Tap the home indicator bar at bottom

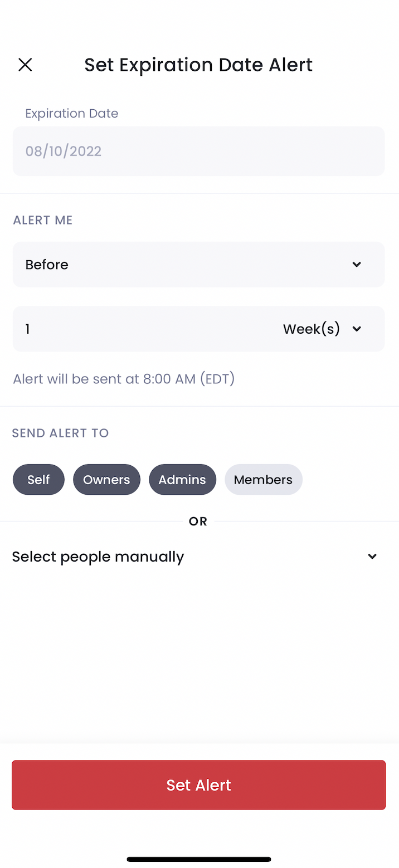[199, 860]
